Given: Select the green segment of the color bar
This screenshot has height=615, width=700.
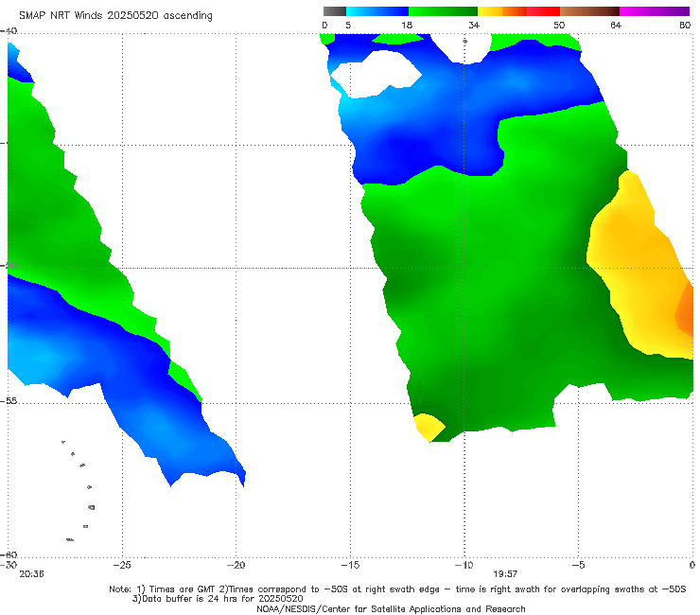Looking at the screenshot, I should tap(443, 11).
